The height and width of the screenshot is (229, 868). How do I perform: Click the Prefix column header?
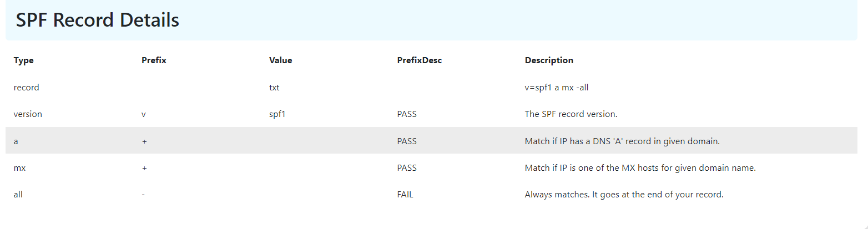click(x=154, y=60)
